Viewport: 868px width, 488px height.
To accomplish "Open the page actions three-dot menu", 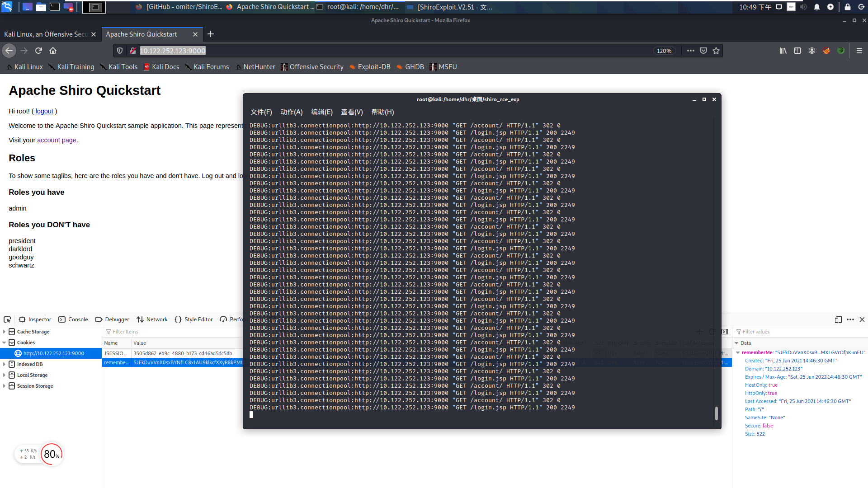I will [x=690, y=51].
